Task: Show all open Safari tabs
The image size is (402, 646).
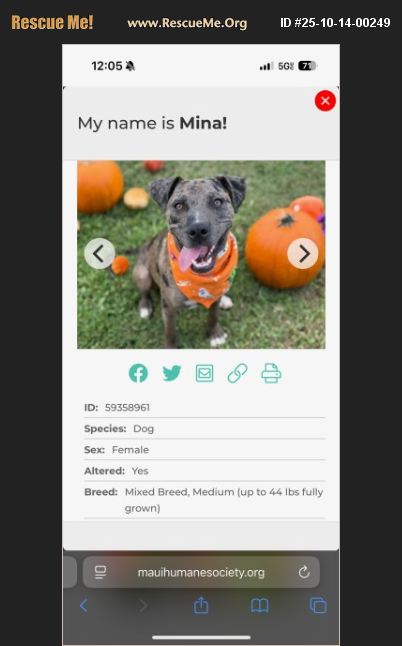Action: pyautogui.click(x=318, y=606)
